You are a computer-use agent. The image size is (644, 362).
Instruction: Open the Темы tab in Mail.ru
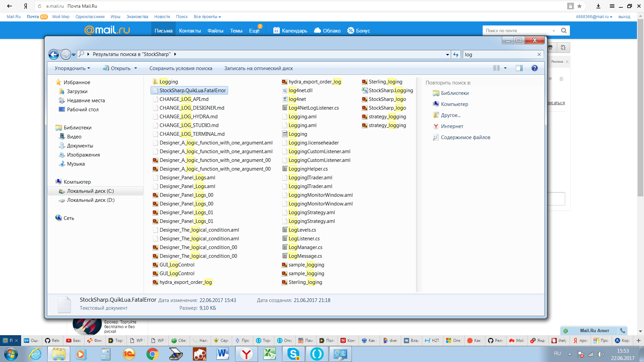coord(236,31)
